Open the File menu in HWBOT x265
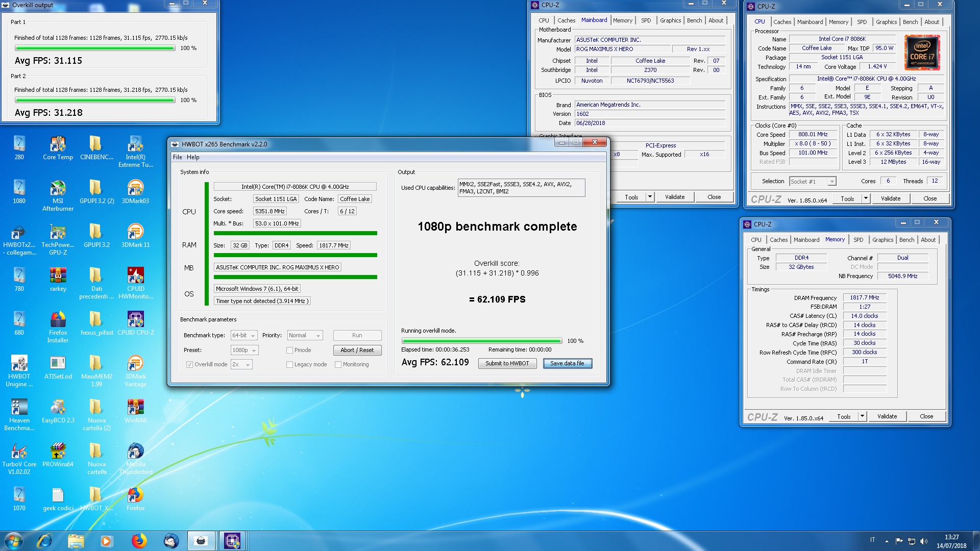 pos(177,157)
